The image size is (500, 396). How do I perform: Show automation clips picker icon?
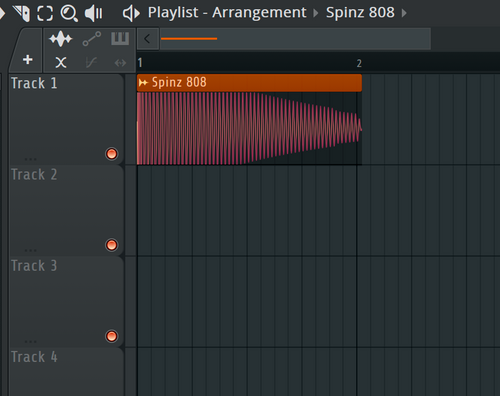point(92,39)
